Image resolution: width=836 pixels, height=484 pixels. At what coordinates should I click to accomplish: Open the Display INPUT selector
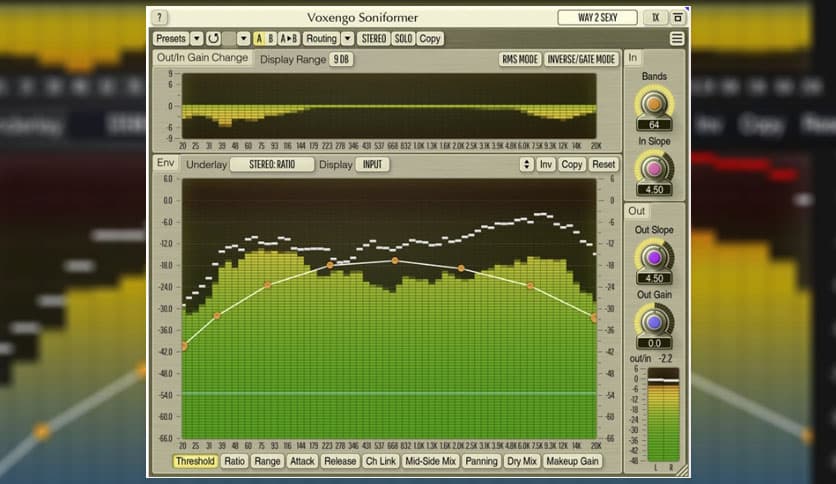(x=372, y=164)
